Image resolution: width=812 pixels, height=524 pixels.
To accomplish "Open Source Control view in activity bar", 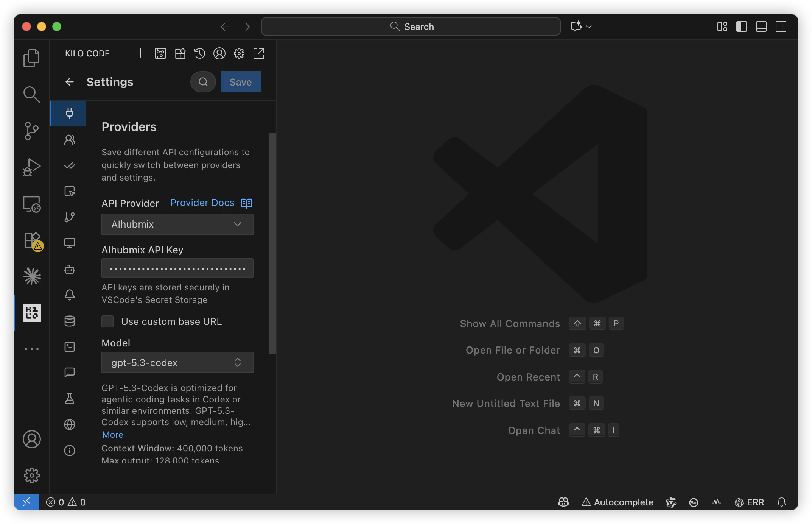I will coord(31,131).
